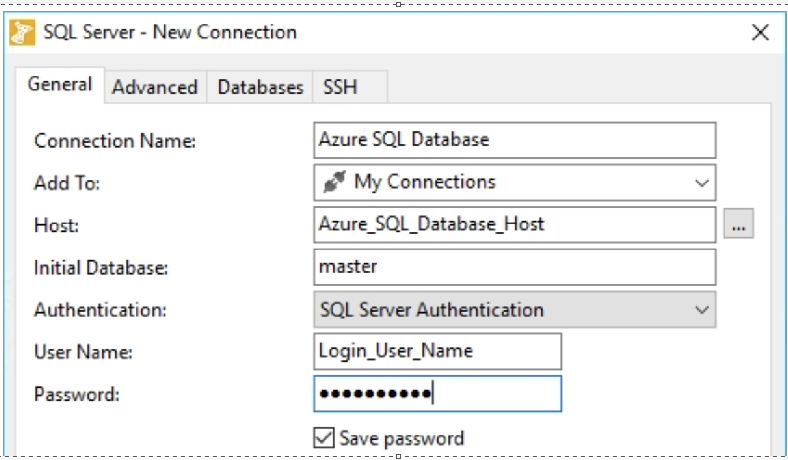788x460 pixels.
Task: Open the SSH tab
Action: tap(350, 87)
